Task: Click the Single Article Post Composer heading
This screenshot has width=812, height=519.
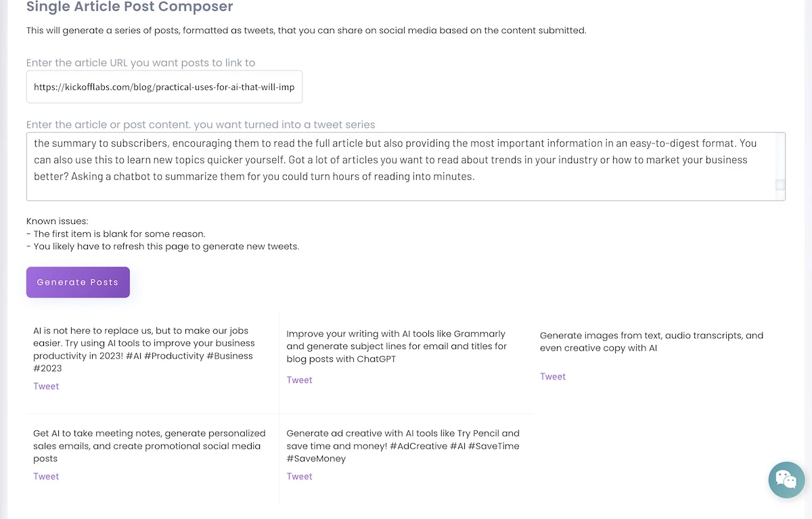Action: 129,7
